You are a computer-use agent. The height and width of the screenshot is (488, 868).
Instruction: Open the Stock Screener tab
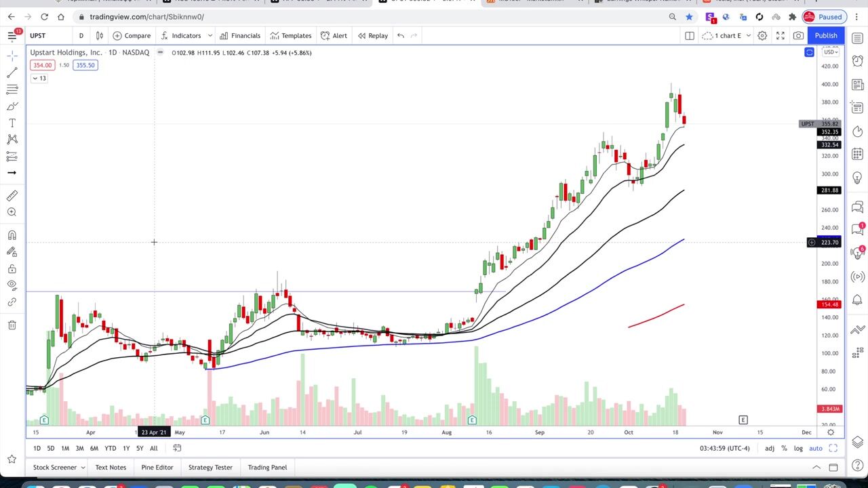[55, 468]
